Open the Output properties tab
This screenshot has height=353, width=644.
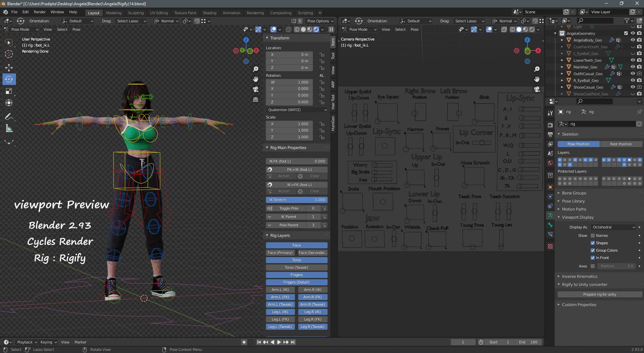coord(550,134)
